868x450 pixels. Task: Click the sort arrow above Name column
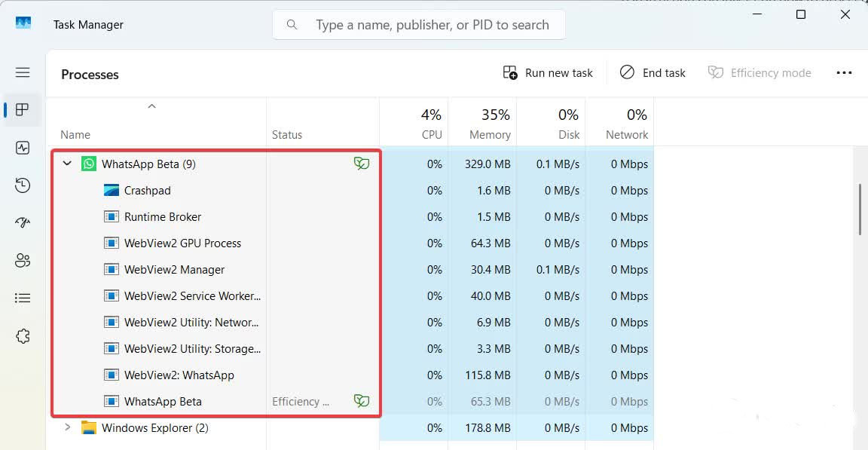[x=151, y=106]
